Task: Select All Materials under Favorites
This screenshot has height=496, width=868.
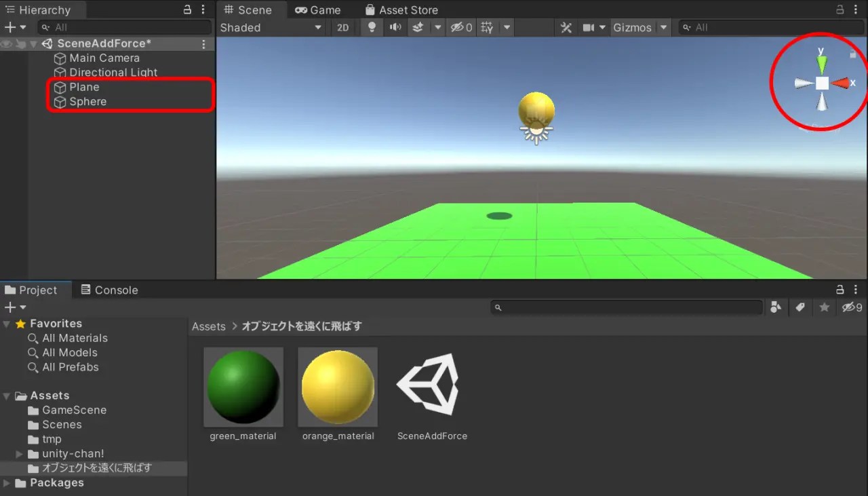Action: click(75, 338)
